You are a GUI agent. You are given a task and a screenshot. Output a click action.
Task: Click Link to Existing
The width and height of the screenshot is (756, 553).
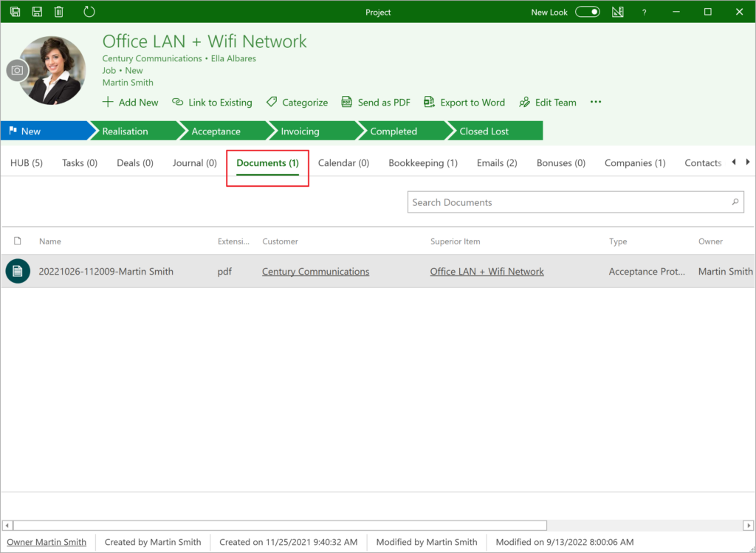212,102
